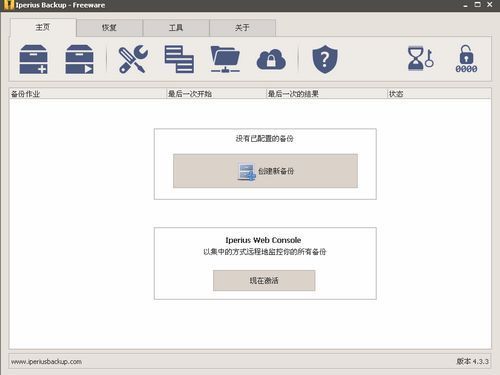500x375 pixels.
Task: Open the backup logs stacked windows icon
Action: [x=179, y=59]
